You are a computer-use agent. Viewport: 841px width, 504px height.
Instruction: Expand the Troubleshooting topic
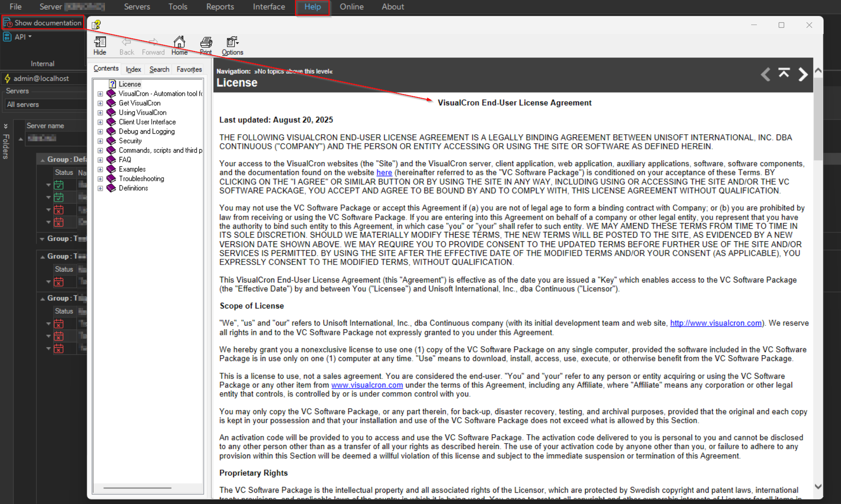pos(100,179)
